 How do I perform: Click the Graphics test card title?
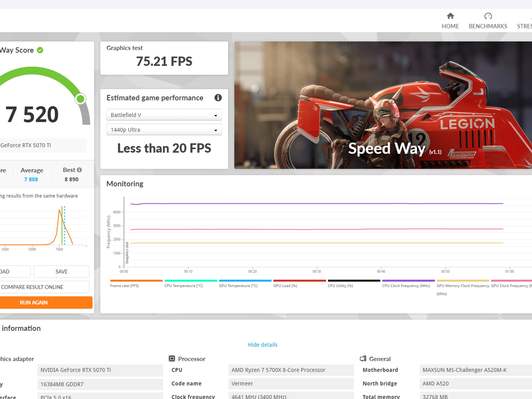(x=124, y=48)
